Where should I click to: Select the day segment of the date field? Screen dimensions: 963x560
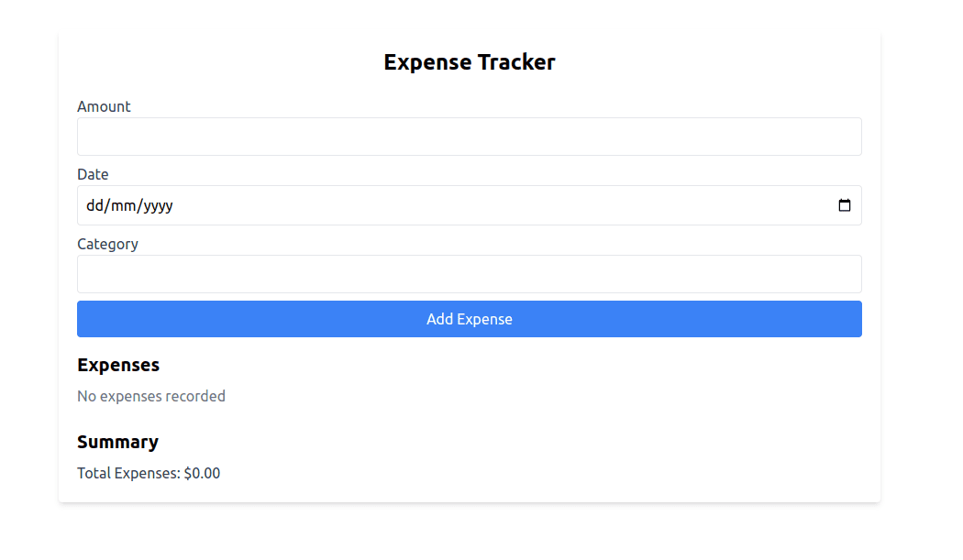(95, 205)
